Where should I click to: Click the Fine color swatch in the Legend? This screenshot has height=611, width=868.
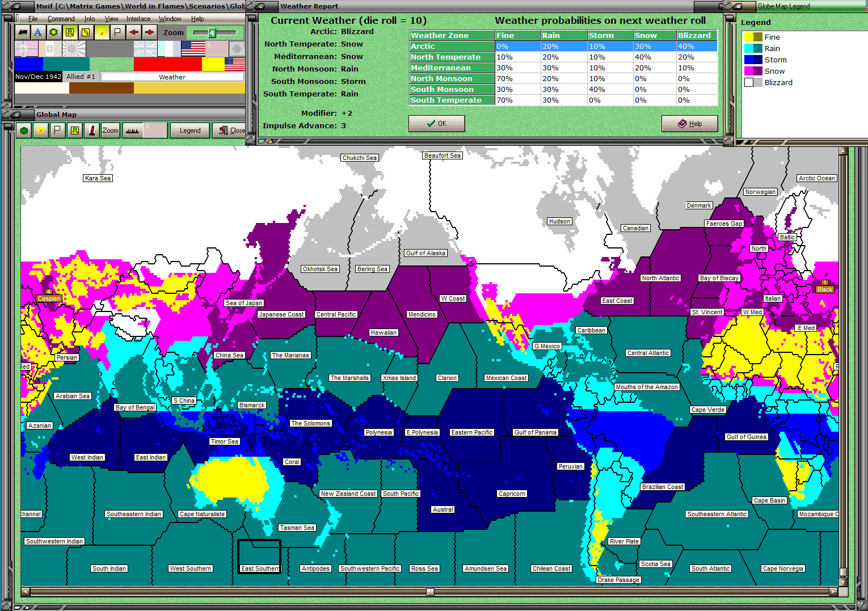tap(753, 37)
